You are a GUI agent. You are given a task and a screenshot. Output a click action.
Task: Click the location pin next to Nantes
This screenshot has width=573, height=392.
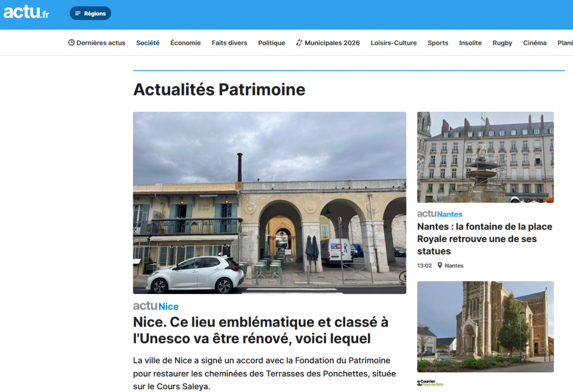point(439,265)
